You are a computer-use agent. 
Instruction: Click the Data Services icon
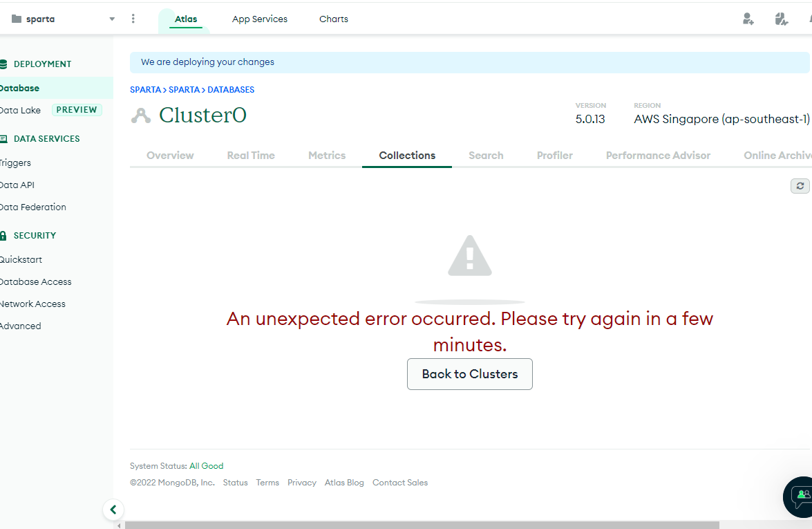(x=3, y=139)
